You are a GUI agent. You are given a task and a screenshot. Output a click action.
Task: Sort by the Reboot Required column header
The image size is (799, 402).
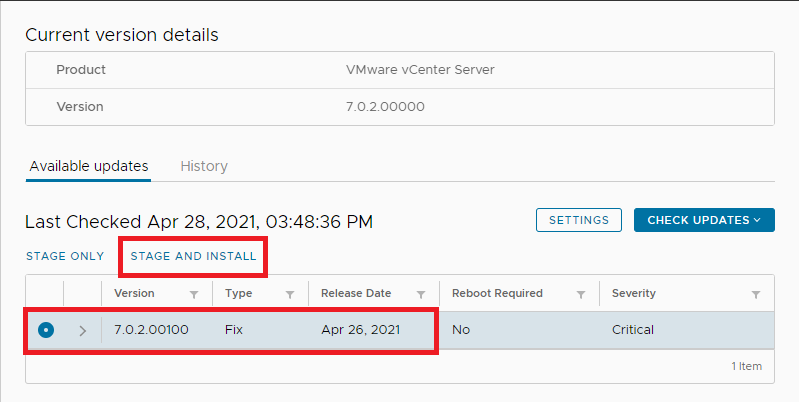coord(497,294)
